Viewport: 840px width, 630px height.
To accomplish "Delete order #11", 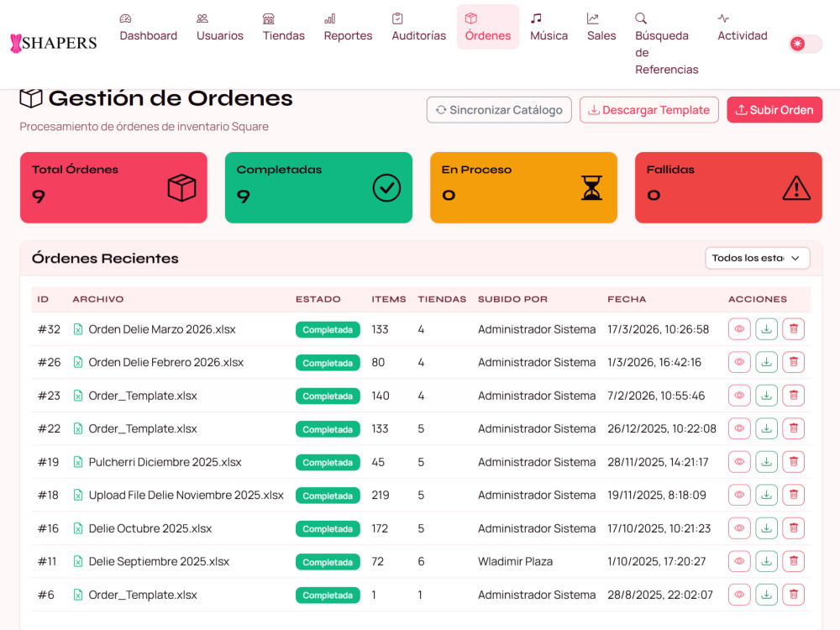I will [x=794, y=561].
